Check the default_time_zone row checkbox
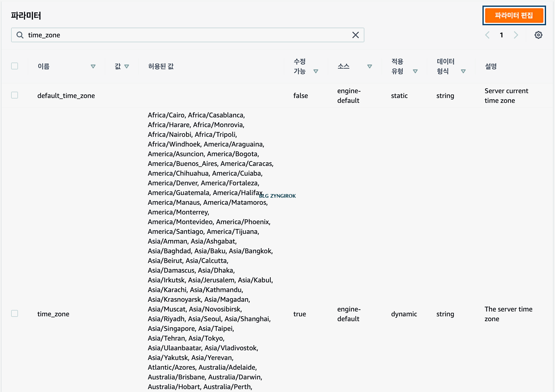This screenshot has height=392, width=555. coord(15,95)
